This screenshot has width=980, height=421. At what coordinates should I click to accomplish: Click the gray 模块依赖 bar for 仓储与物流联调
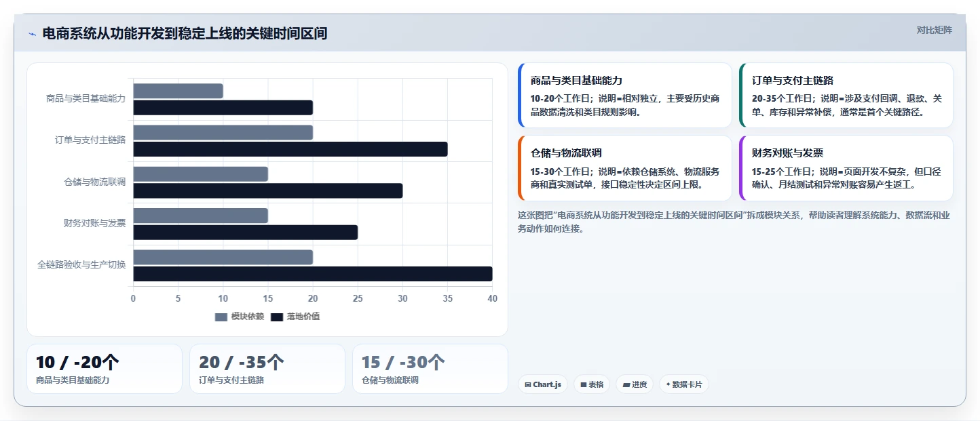[x=200, y=174]
